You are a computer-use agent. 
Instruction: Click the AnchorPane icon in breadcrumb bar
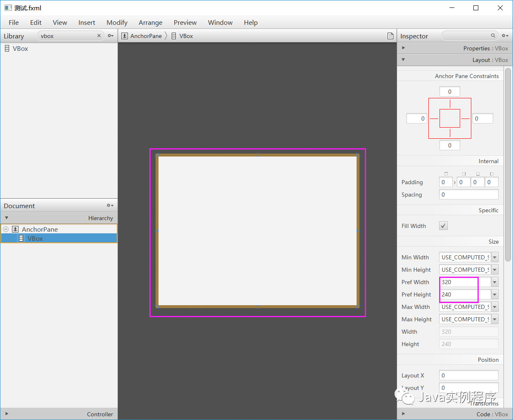125,36
